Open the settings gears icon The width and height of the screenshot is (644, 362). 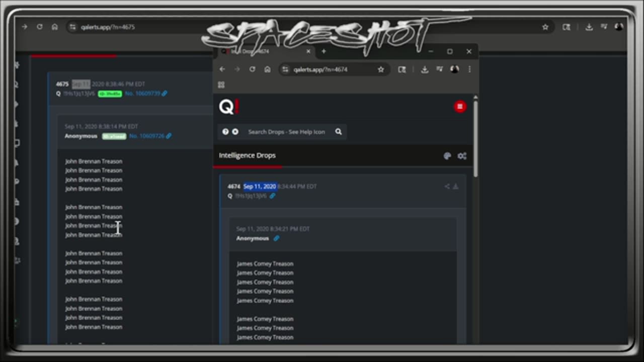[x=462, y=156]
